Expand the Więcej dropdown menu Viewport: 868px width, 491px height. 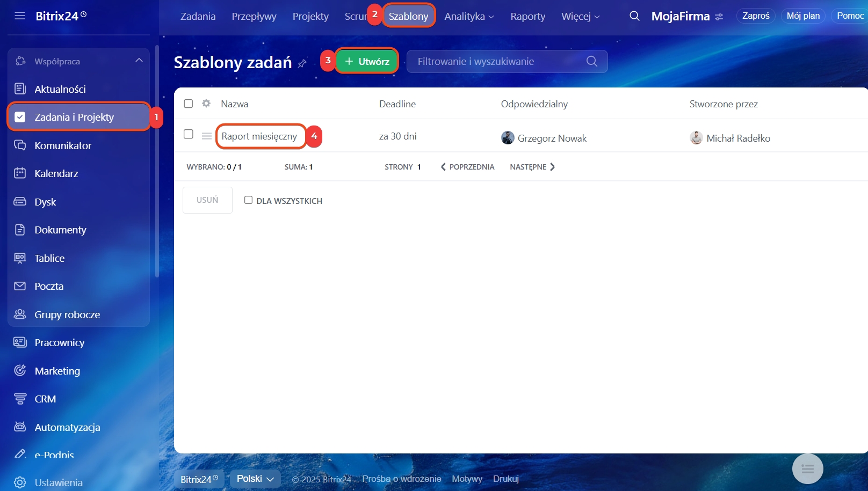pos(581,17)
